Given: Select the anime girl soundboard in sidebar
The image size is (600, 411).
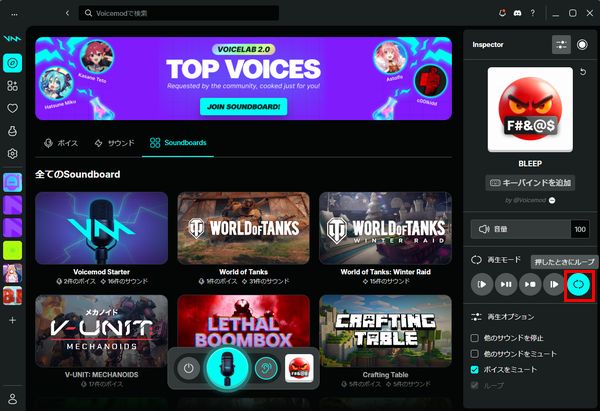Looking at the screenshot, I should tap(13, 273).
